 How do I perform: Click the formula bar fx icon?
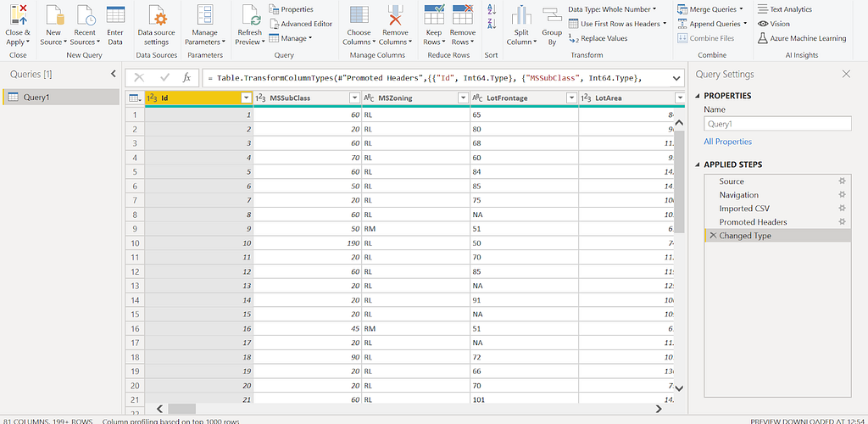click(187, 78)
